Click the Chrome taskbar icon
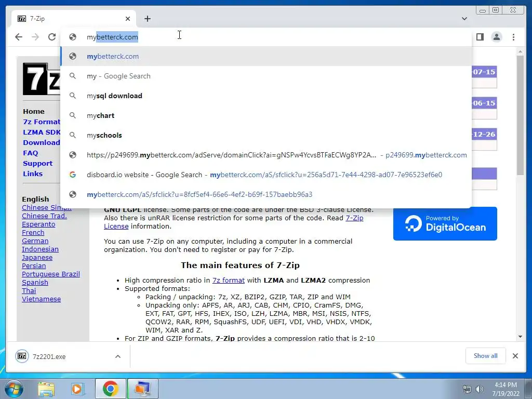This screenshot has height=399, width=532. pos(110,389)
